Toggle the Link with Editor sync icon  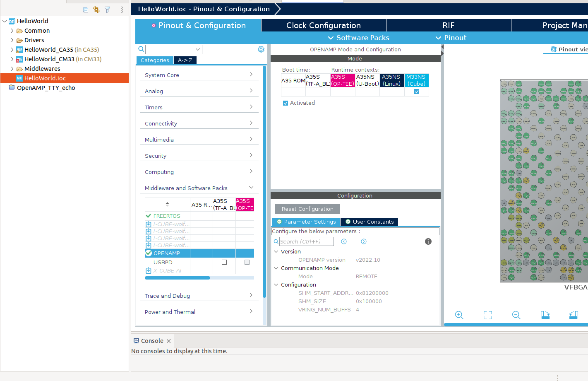pyautogui.click(x=96, y=10)
